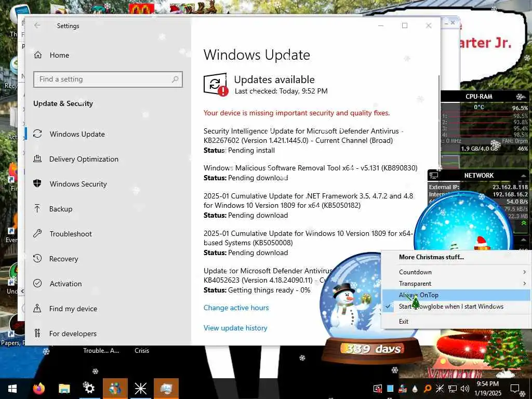Minimize the Settings window
Viewport: 532px width, 399px height.
click(x=381, y=25)
